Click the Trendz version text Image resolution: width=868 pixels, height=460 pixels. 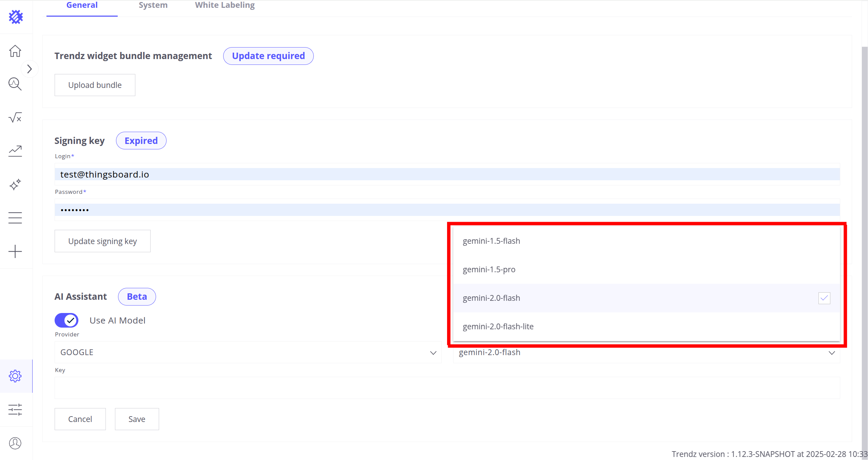coord(769,454)
